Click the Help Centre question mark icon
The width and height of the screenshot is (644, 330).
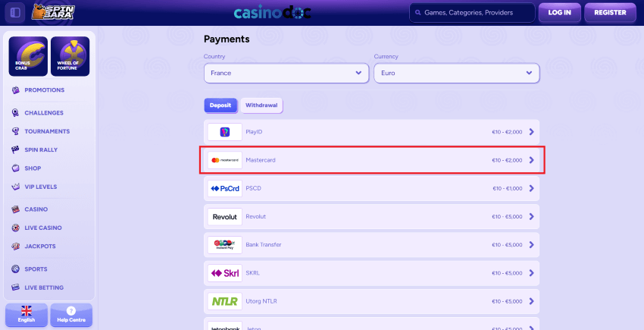(71, 311)
